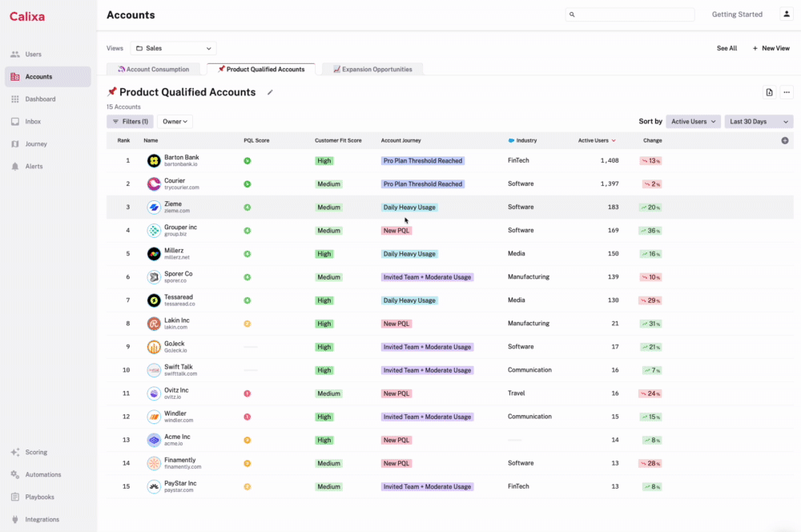Click Barton Bank's 1,408 active users value
The image size is (801, 532).
click(610, 160)
